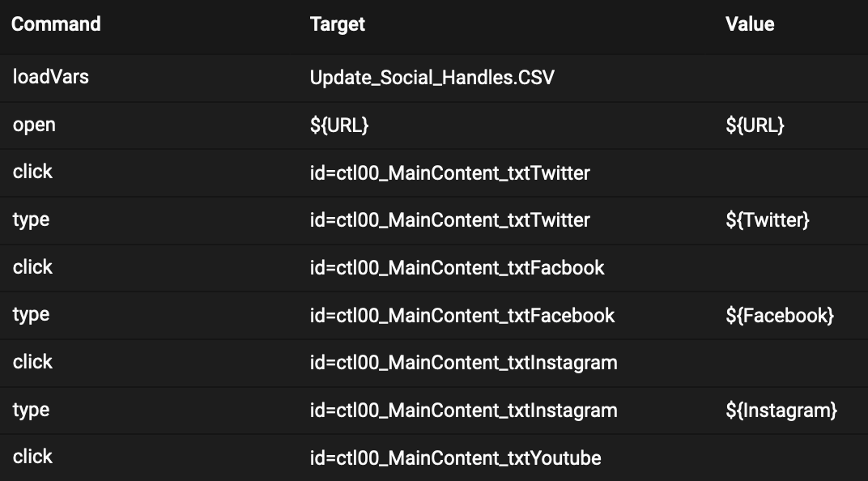This screenshot has height=481, width=868.
Task: Click the Value column header
Action: tap(750, 24)
